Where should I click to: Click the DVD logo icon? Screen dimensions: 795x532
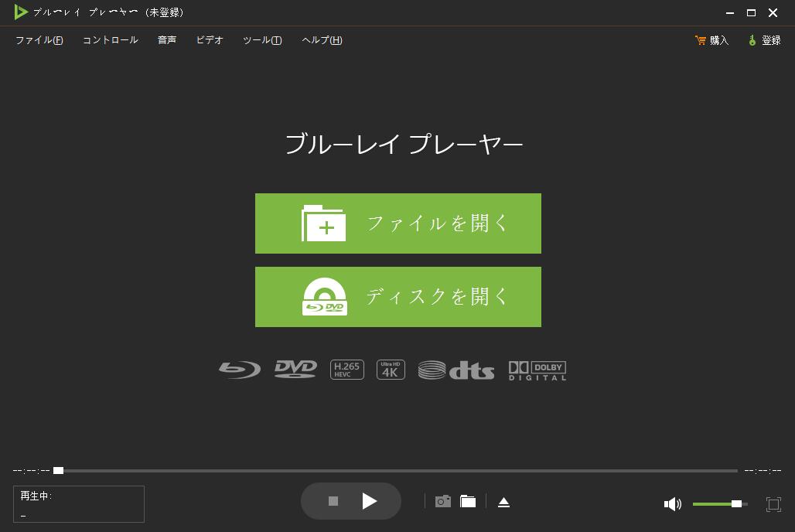coord(295,369)
